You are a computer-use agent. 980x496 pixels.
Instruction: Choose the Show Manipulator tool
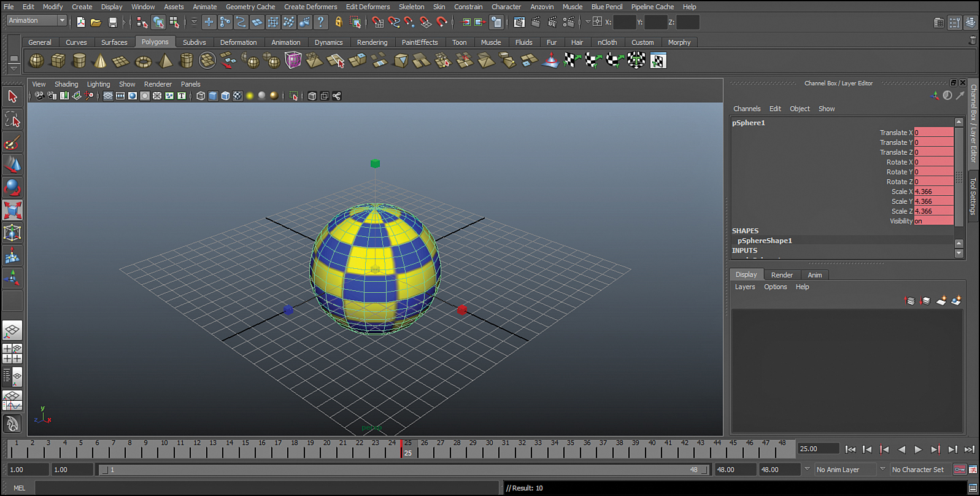(x=12, y=278)
